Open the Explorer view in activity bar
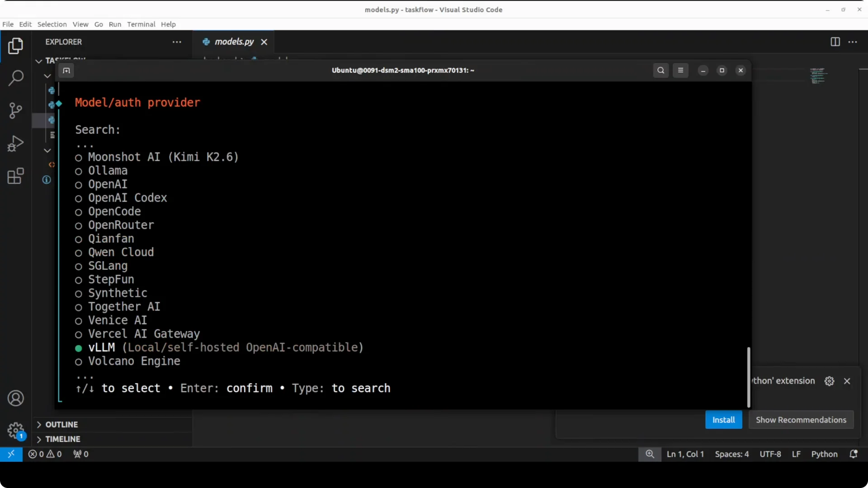The width and height of the screenshot is (868, 488). [16, 46]
